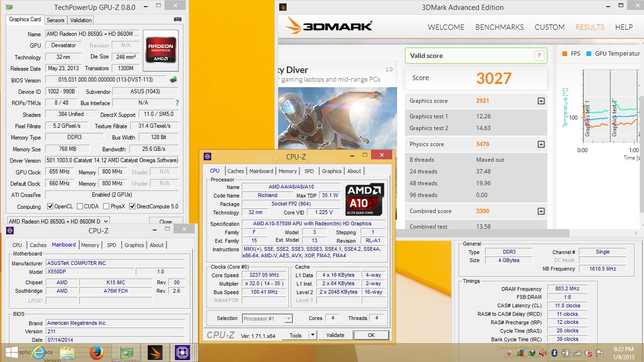644x362 pixels.
Task: Open the Tools dropdown arrow in CPU-Z
Action: click(x=313, y=335)
